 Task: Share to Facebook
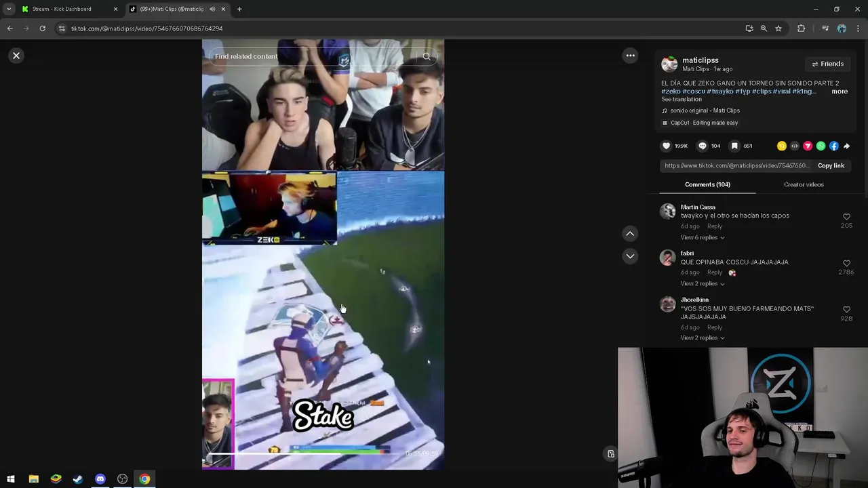pyautogui.click(x=833, y=146)
